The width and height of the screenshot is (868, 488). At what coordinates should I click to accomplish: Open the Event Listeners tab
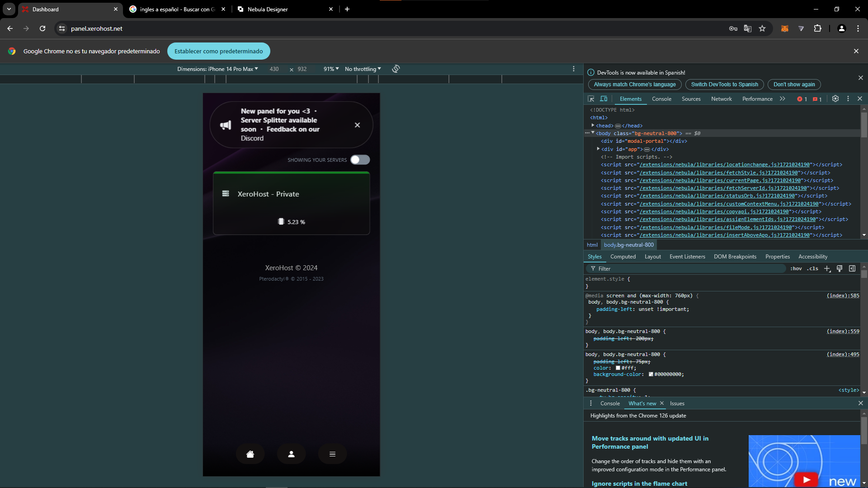pyautogui.click(x=687, y=257)
